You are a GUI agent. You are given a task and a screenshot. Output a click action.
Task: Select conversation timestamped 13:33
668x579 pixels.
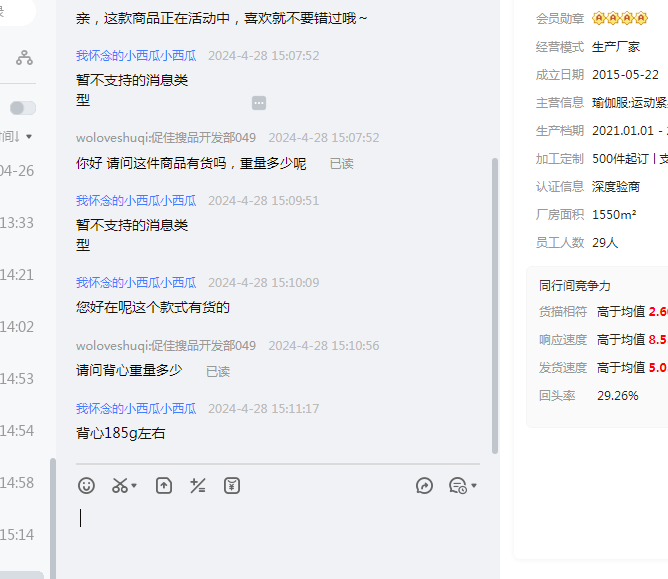point(17,223)
